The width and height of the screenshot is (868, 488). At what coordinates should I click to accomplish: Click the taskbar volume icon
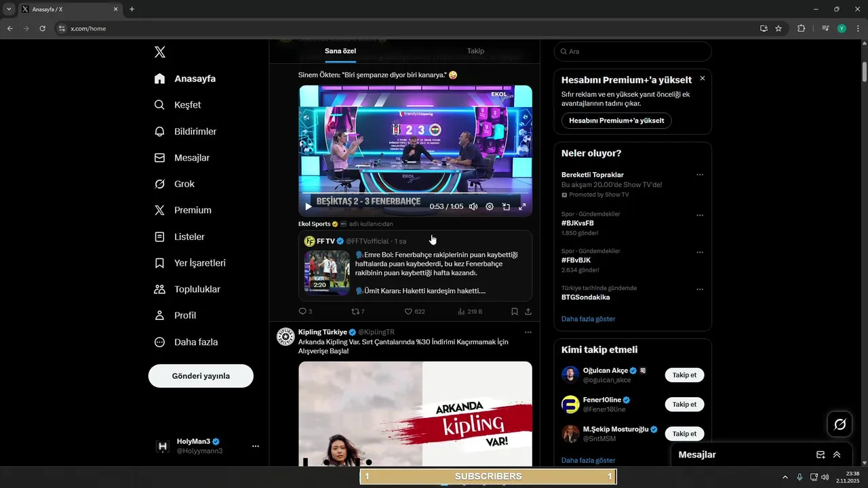click(825, 477)
